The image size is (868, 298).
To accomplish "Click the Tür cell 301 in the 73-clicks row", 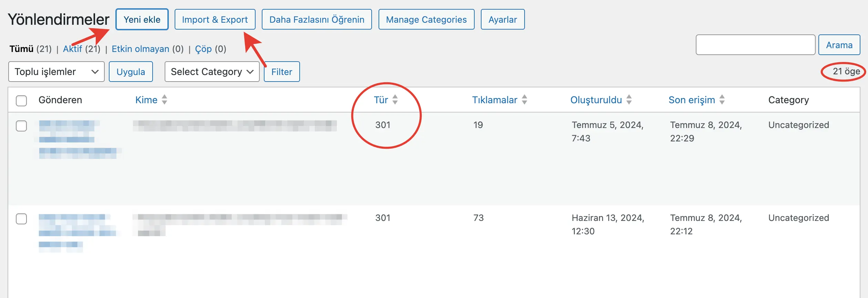I will pos(383,218).
